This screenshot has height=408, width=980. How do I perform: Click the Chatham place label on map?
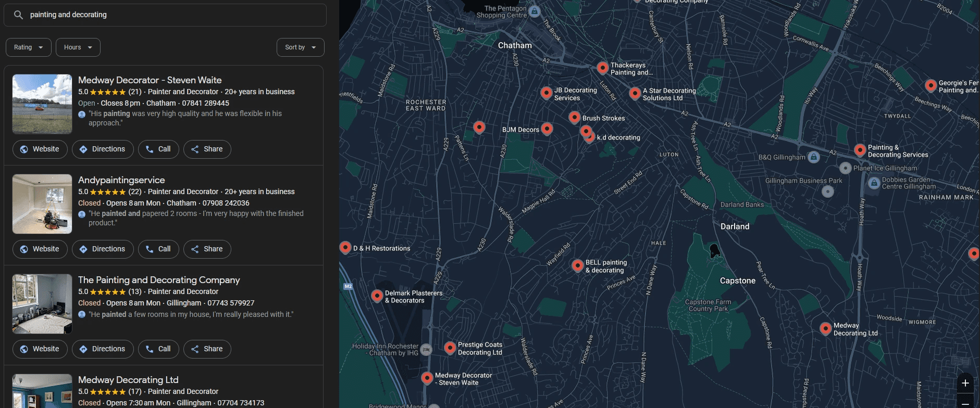pyautogui.click(x=515, y=45)
